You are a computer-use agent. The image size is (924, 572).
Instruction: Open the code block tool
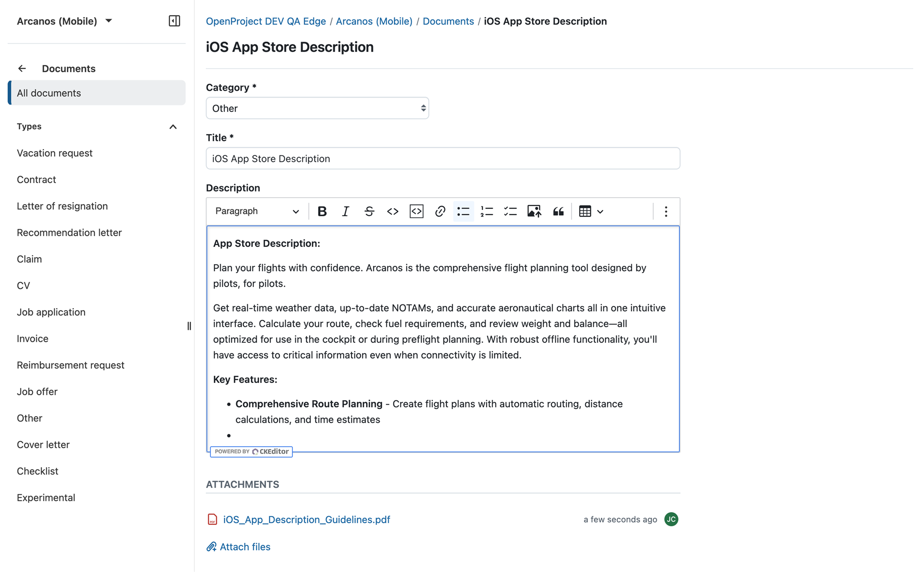click(416, 211)
